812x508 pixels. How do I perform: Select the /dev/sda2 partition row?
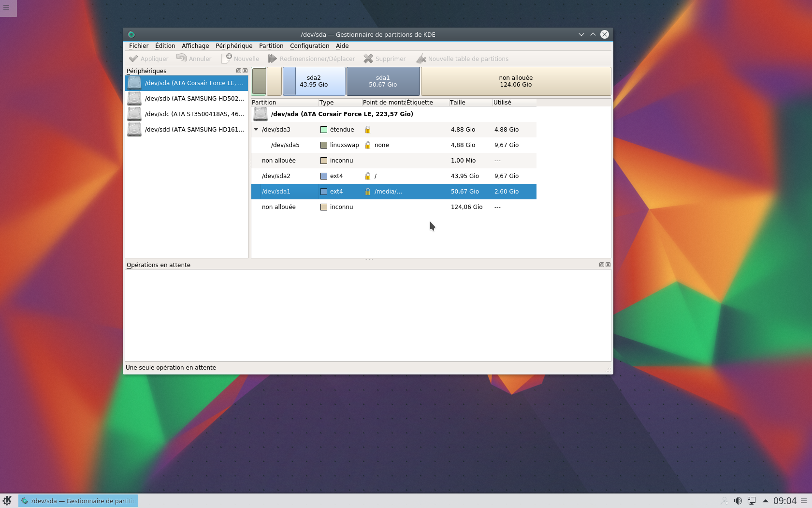(x=394, y=176)
